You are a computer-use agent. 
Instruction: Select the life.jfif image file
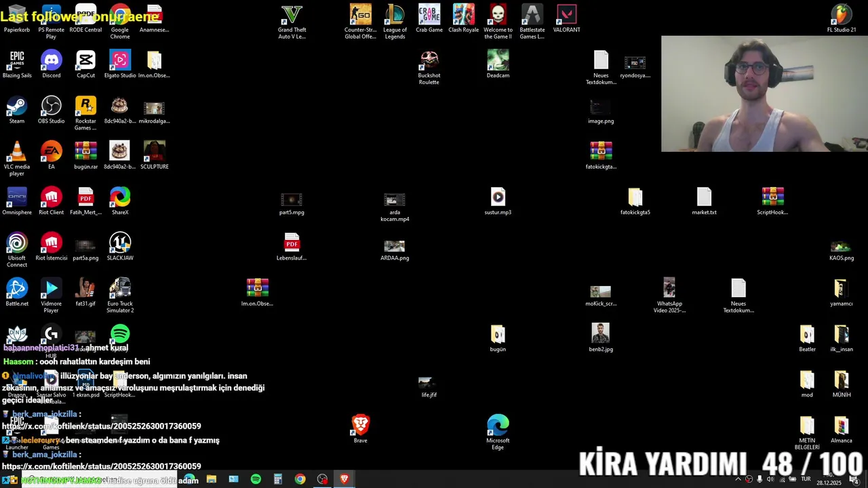coord(429,386)
